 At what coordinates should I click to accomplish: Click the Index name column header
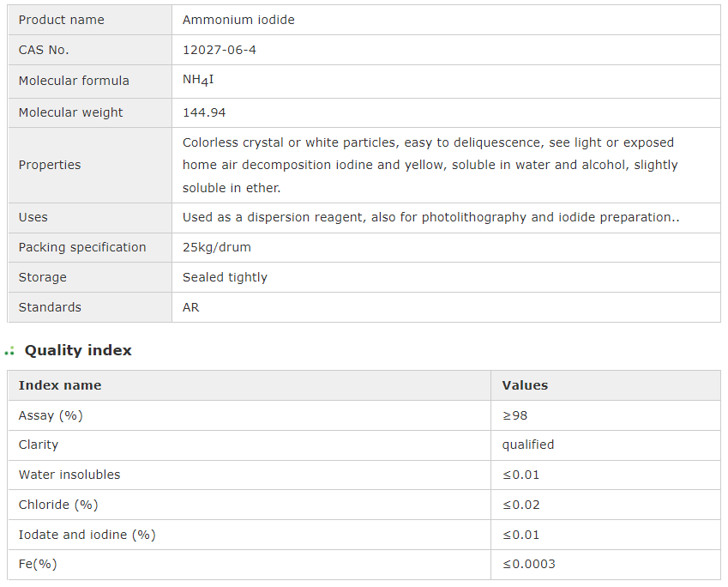coord(60,385)
